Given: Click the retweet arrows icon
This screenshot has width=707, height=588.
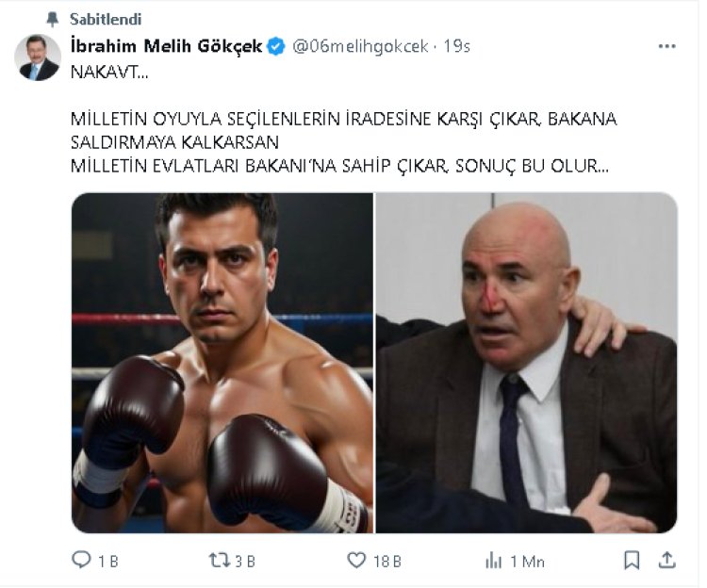Looking at the screenshot, I should click(x=219, y=561).
